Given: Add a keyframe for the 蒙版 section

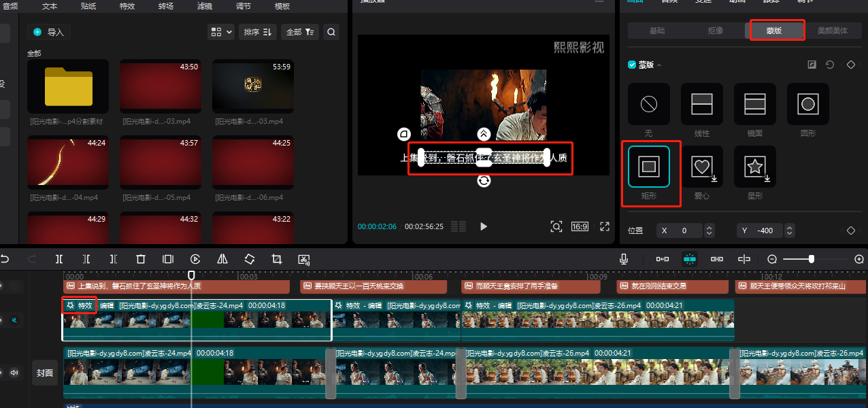Looking at the screenshot, I should click(x=850, y=65).
